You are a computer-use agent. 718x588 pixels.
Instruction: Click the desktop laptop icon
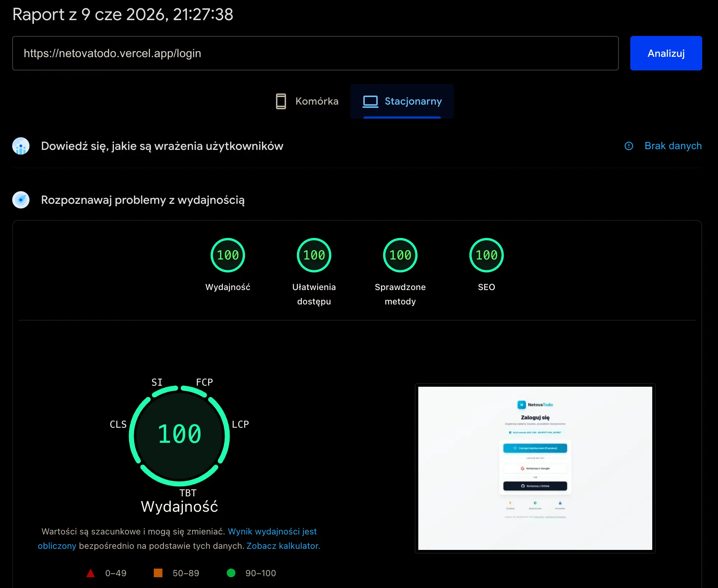coord(370,101)
